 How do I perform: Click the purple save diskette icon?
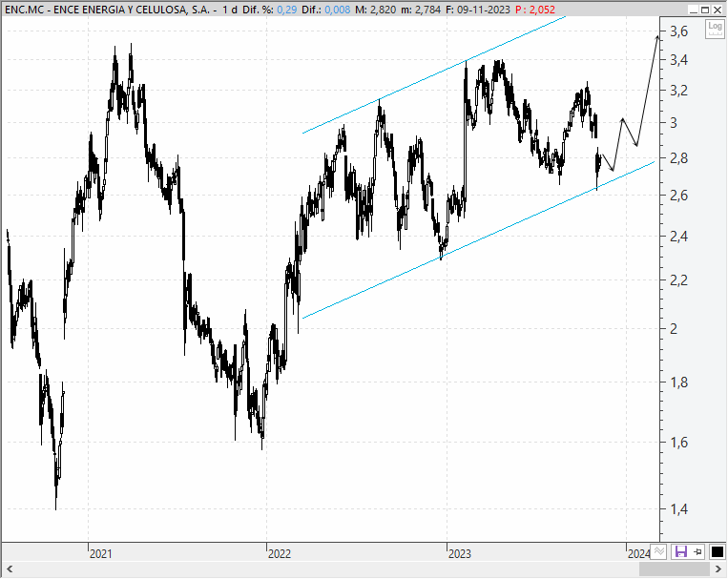click(680, 551)
